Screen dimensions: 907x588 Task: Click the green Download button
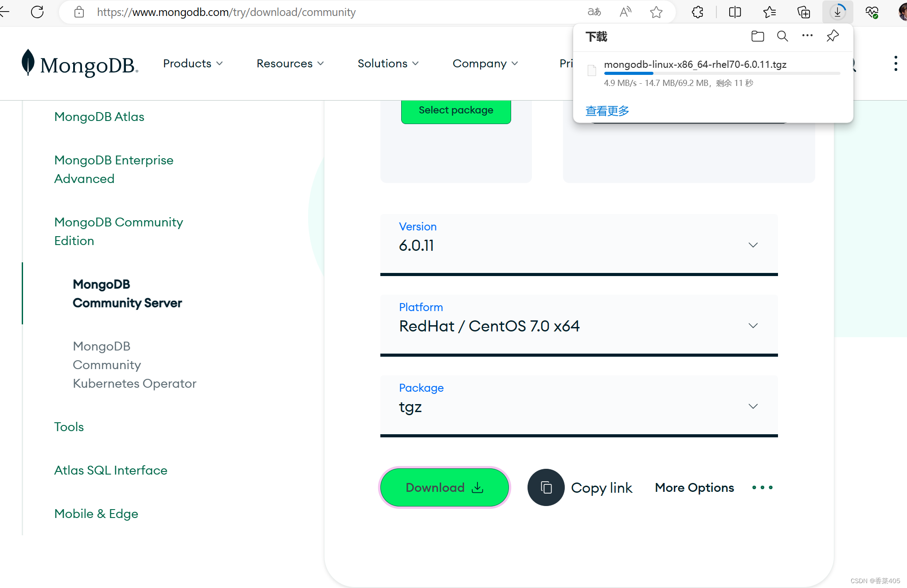tap(444, 487)
